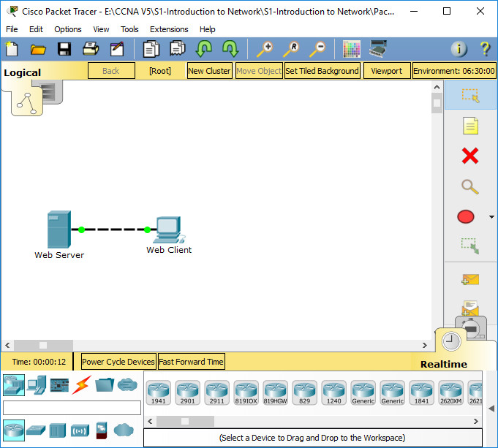Choose the red ellipse drawing tool
The width and height of the screenshot is (498, 448).
(x=466, y=217)
